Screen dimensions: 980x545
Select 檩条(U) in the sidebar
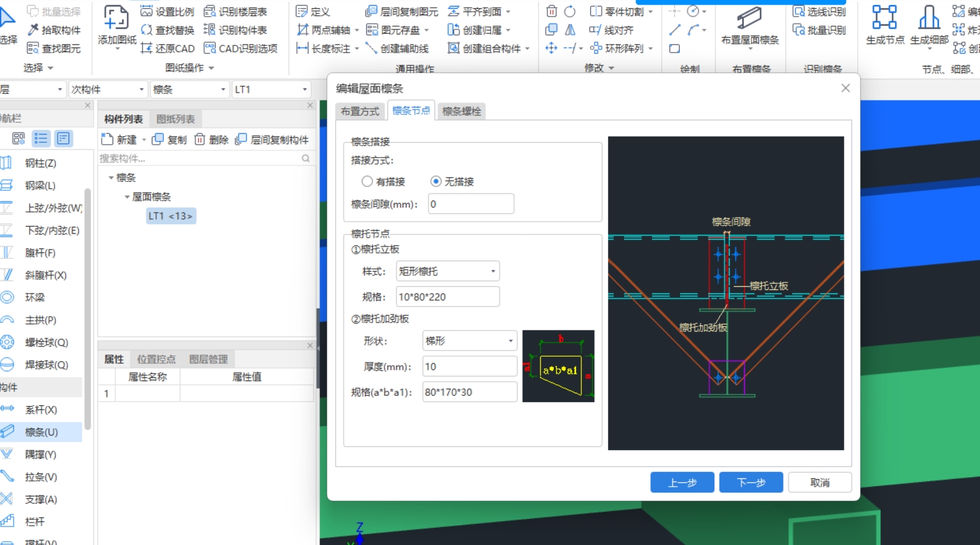(x=41, y=432)
